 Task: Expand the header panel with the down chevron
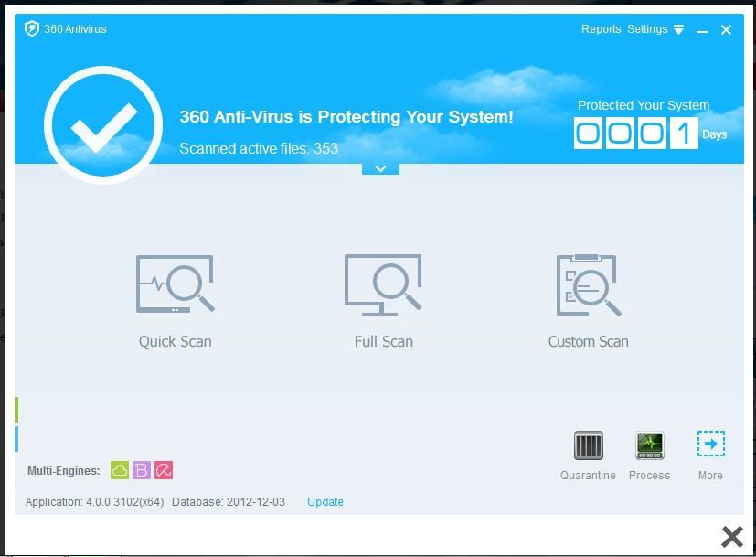tap(380, 168)
